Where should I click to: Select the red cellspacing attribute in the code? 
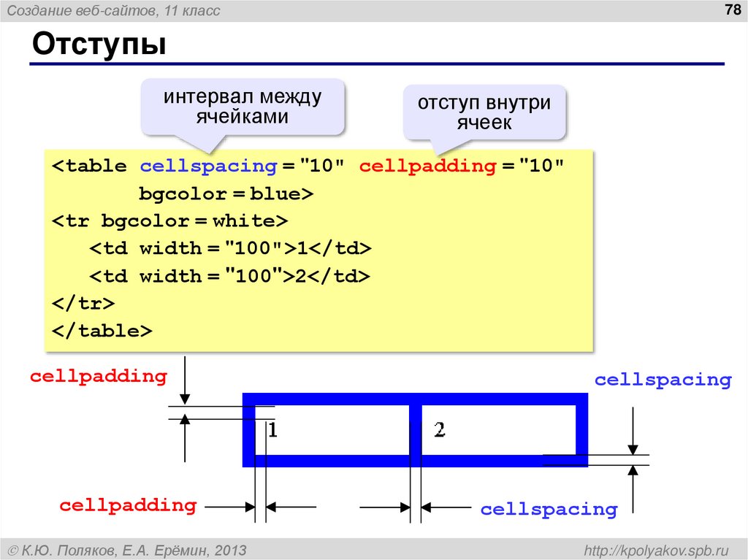coord(424,166)
